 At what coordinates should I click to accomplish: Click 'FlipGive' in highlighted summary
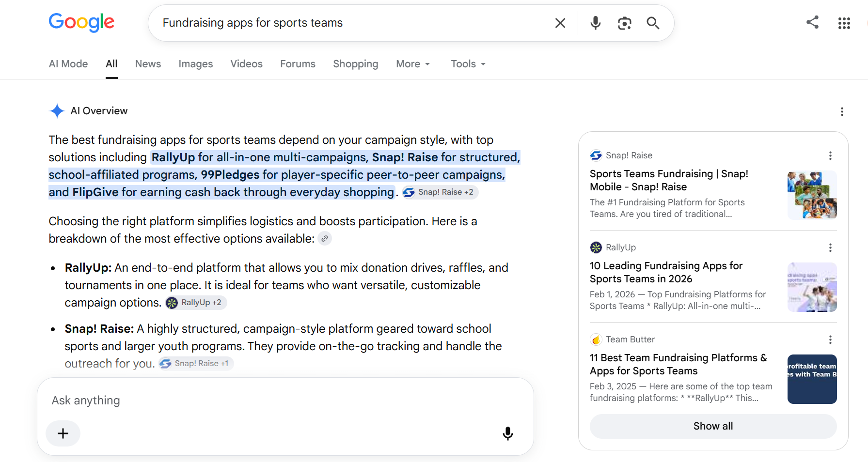click(95, 192)
